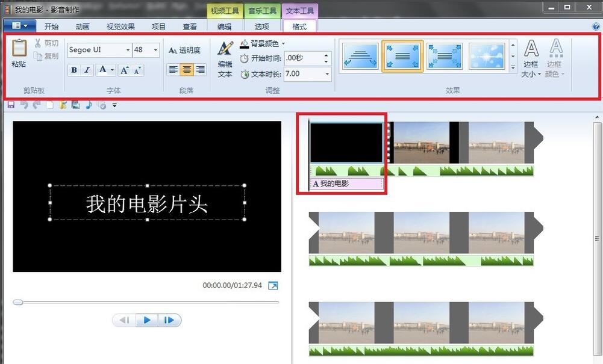The height and width of the screenshot is (364, 603).
Task: Open the blue application menu button
Action: [20, 26]
